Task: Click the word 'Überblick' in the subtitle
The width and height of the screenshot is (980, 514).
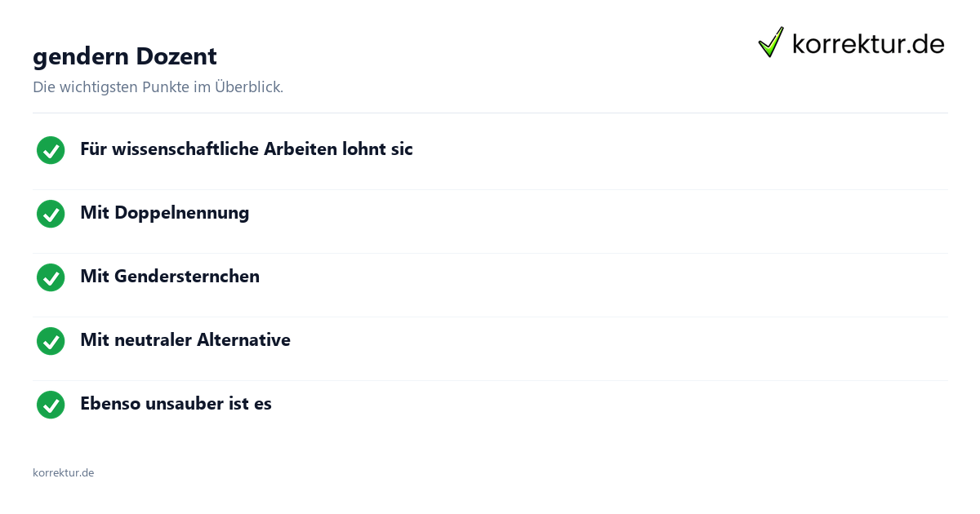Action: pos(248,86)
